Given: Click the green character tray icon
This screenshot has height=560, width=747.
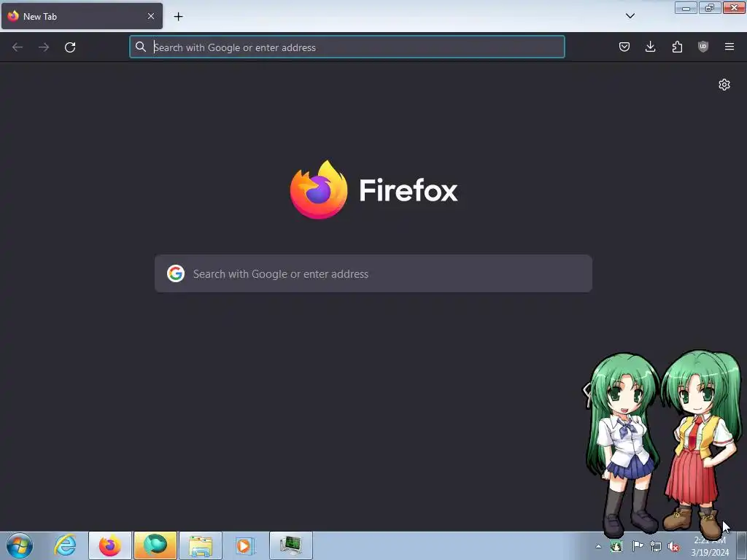Looking at the screenshot, I should pos(616,546).
